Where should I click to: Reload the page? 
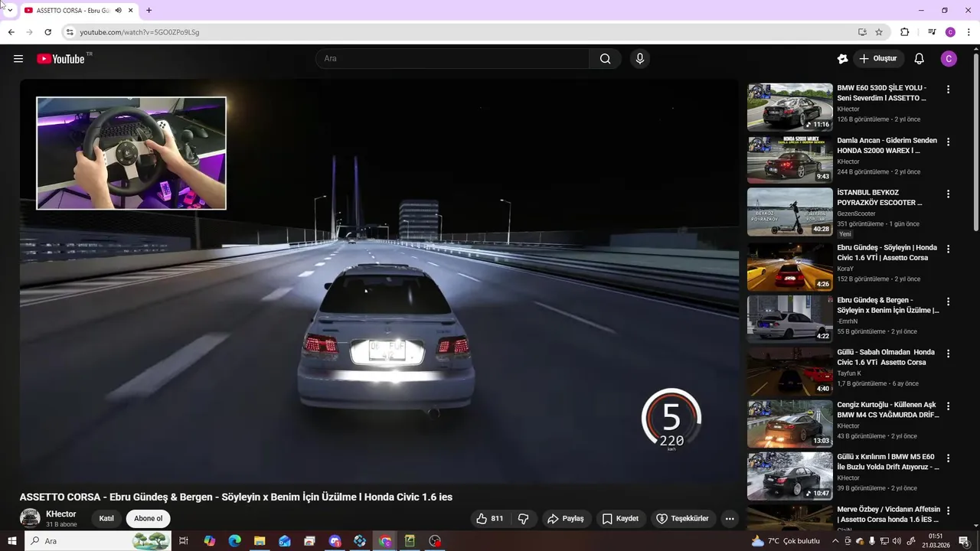pos(47,32)
